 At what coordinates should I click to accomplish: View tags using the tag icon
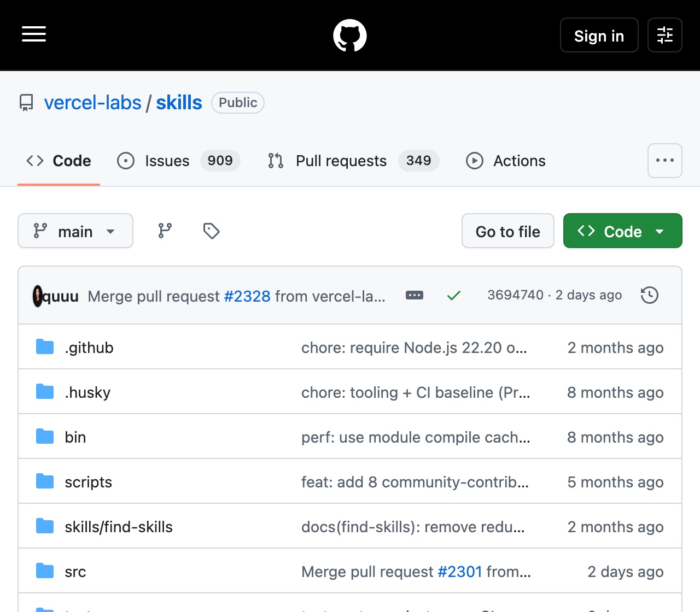tap(211, 231)
